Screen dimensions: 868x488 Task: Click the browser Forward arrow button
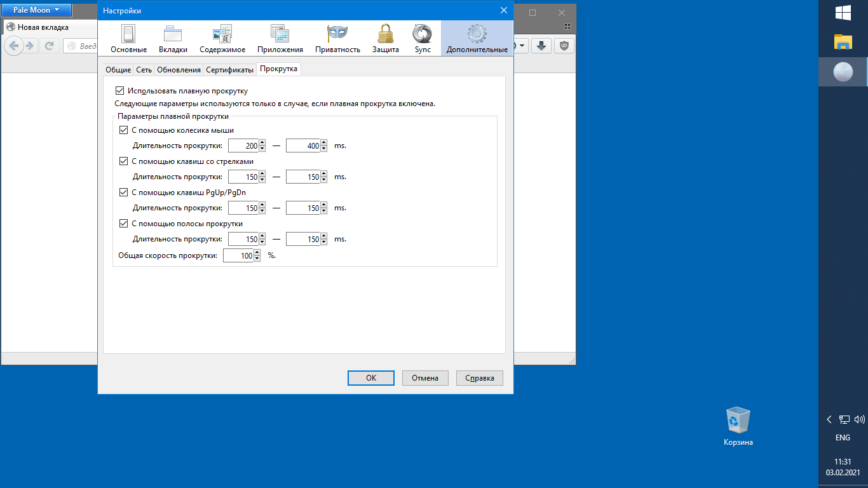tap(30, 46)
